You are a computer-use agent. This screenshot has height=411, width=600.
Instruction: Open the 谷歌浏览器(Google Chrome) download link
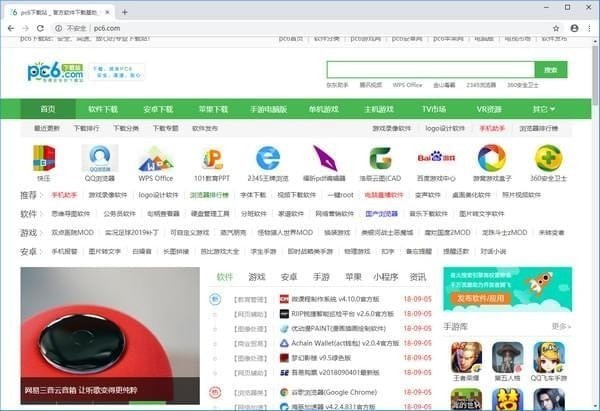334,391
